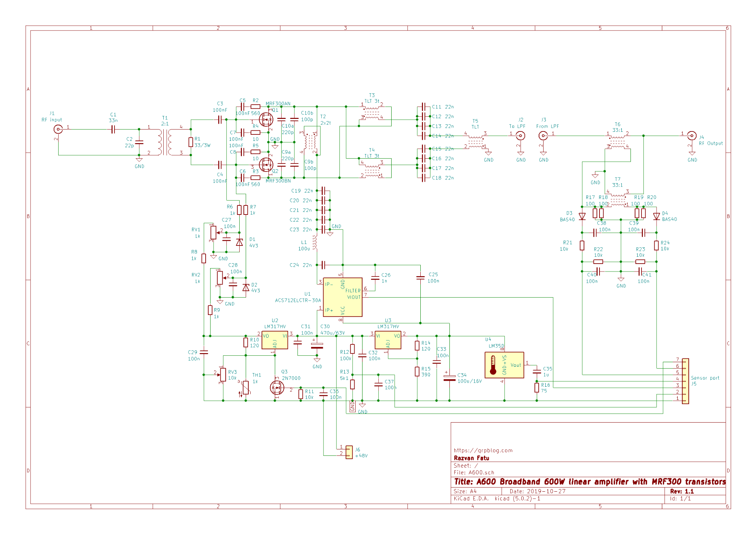Click the U4 LM35D temperature sensor symbol
Viewport: 756px width, 534px height.
[504, 365]
